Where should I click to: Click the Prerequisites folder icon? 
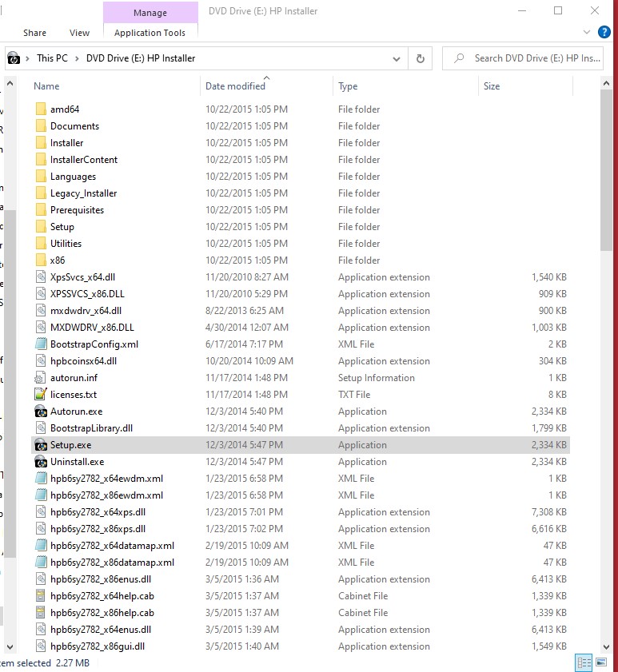(41, 209)
